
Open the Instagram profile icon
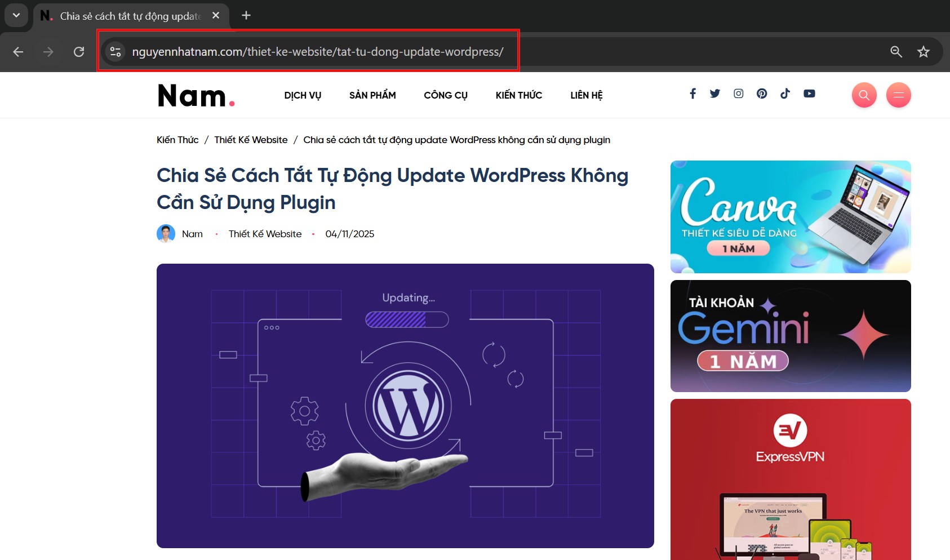coord(738,94)
